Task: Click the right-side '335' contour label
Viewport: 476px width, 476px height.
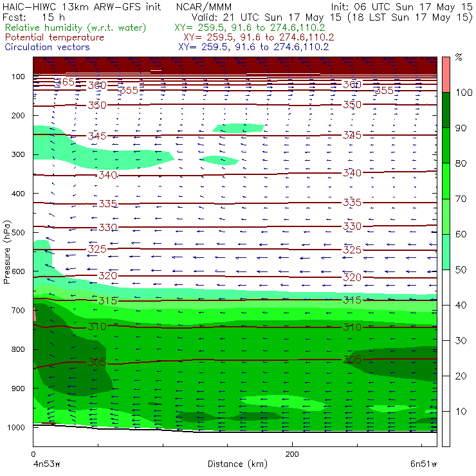Action: point(352,203)
